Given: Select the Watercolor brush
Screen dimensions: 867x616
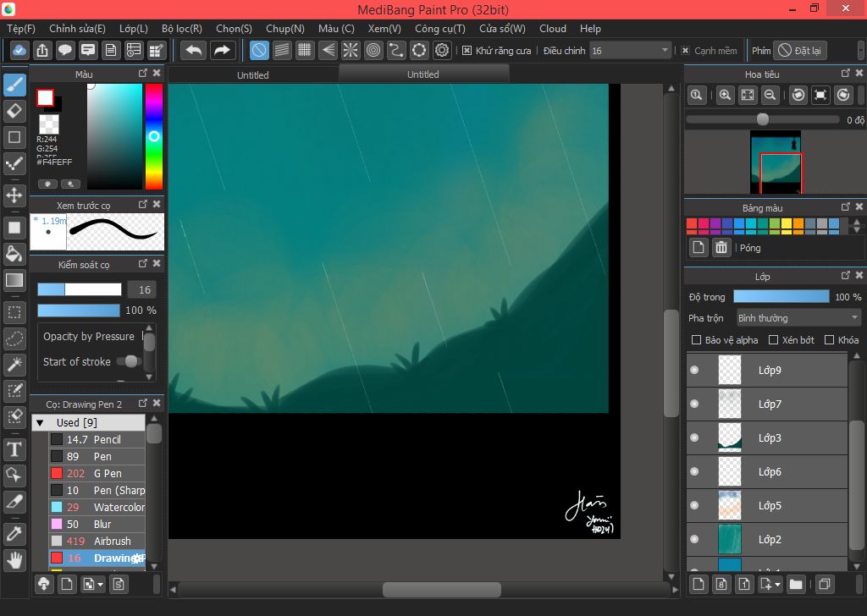Looking at the screenshot, I should tap(97, 507).
